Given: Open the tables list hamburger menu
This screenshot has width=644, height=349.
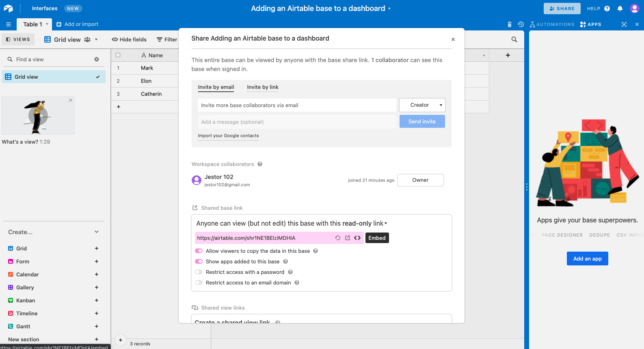Looking at the screenshot, I should pyautogui.click(x=9, y=24).
